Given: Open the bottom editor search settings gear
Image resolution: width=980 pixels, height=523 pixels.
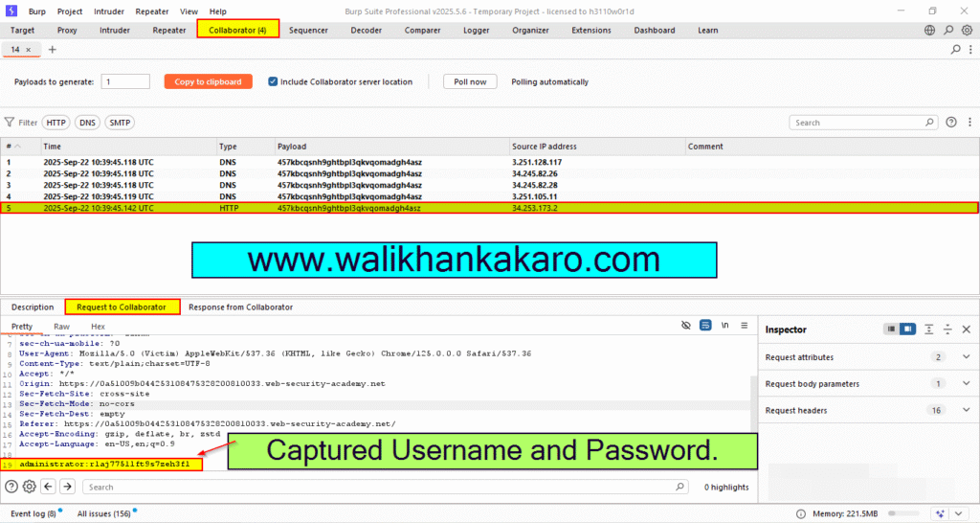Looking at the screenshot, I should point(30,486).
